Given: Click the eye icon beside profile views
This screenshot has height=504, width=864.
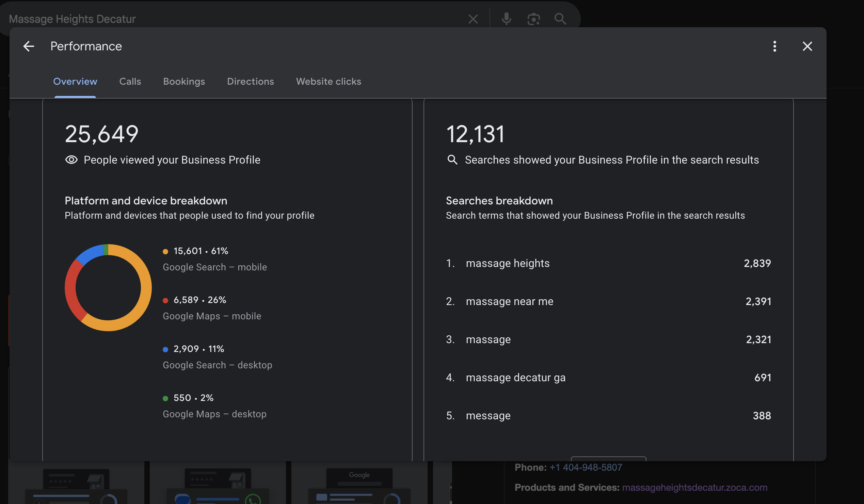Looking at the screenshot, I should (71, 159).
